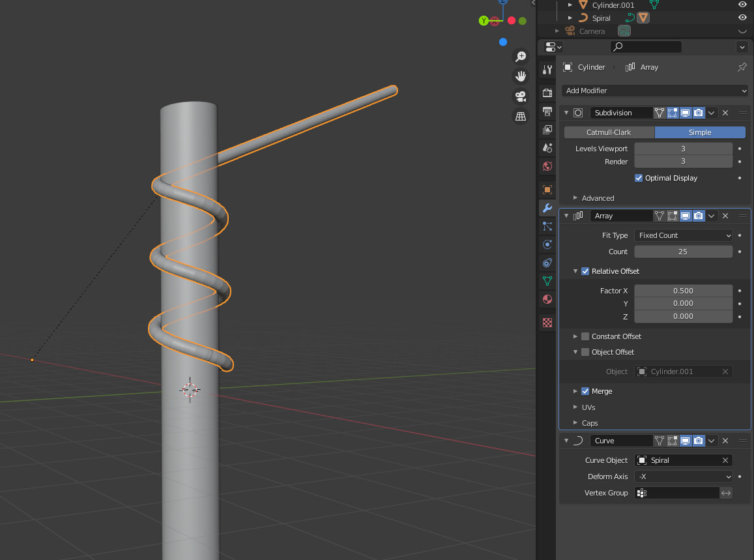Select the Object Properties orange square icon
The width and height of the screenshot is (754, 560).
547,190
